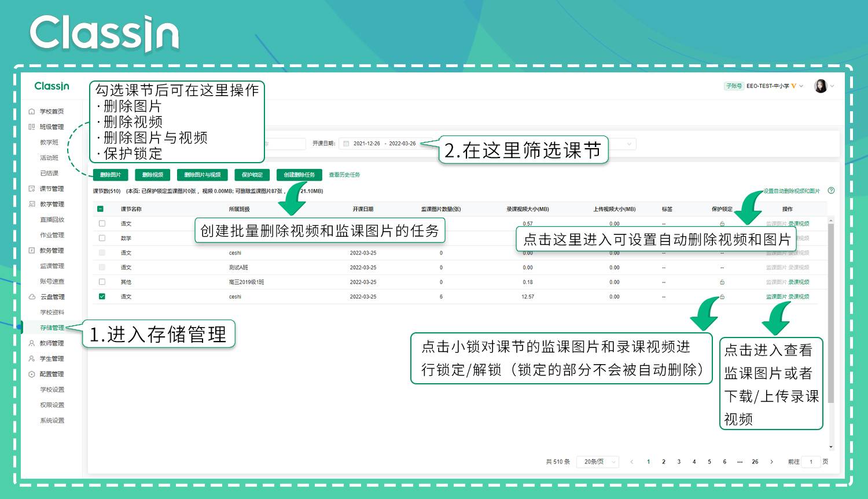Click the lock icon in the 0.57 row
868x499 pixels.
tap(722, 223)
